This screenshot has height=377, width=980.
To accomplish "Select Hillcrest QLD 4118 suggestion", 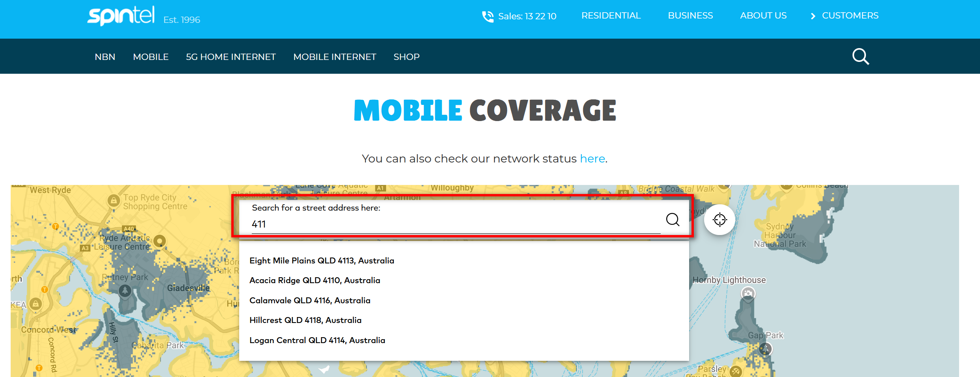I will 305,320.
